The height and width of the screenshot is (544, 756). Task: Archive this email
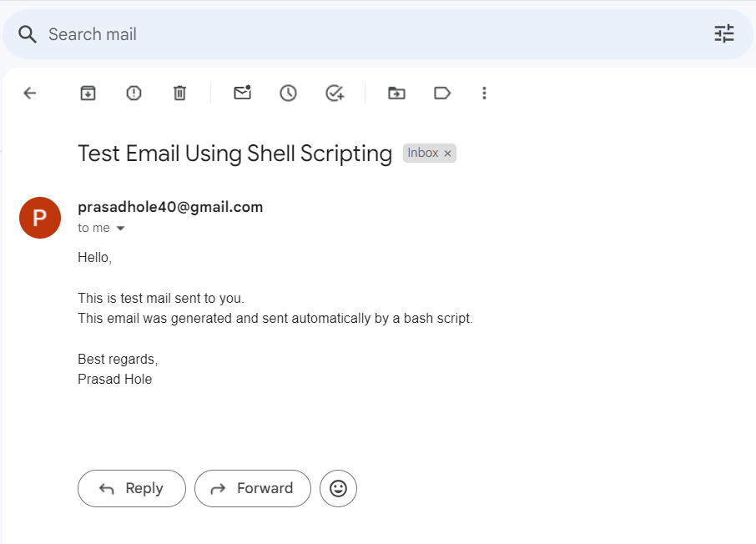[x=88, y=93]
